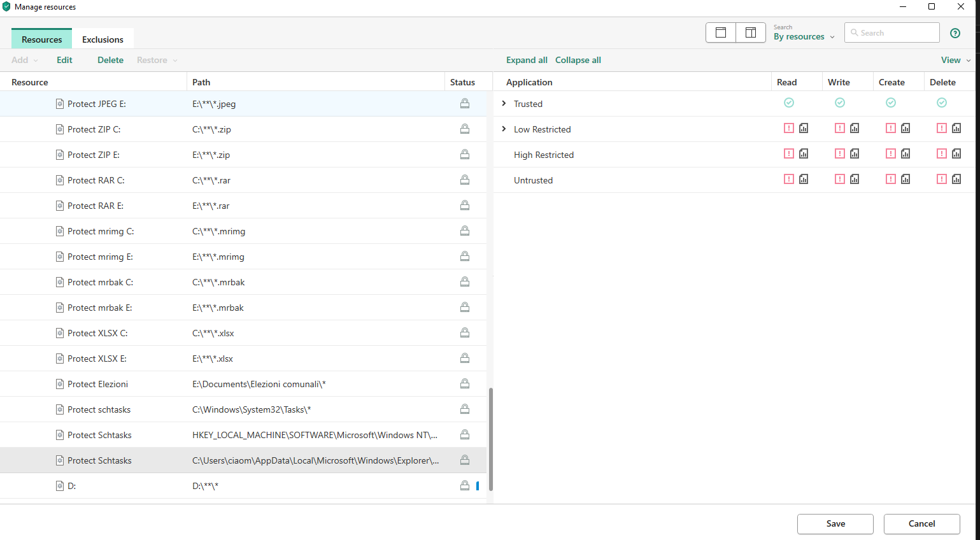The width and height of the screenshot is (980, 540).
Task: Click the help question mark icon
Action: 955,33
